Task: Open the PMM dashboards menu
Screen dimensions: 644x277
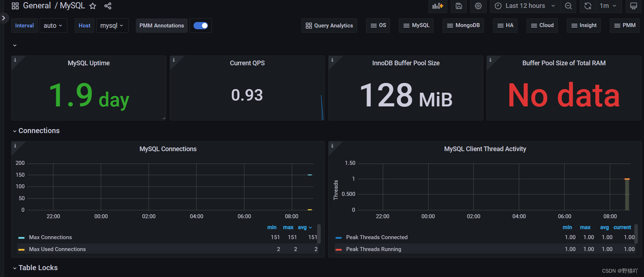Action: [625, 26]
